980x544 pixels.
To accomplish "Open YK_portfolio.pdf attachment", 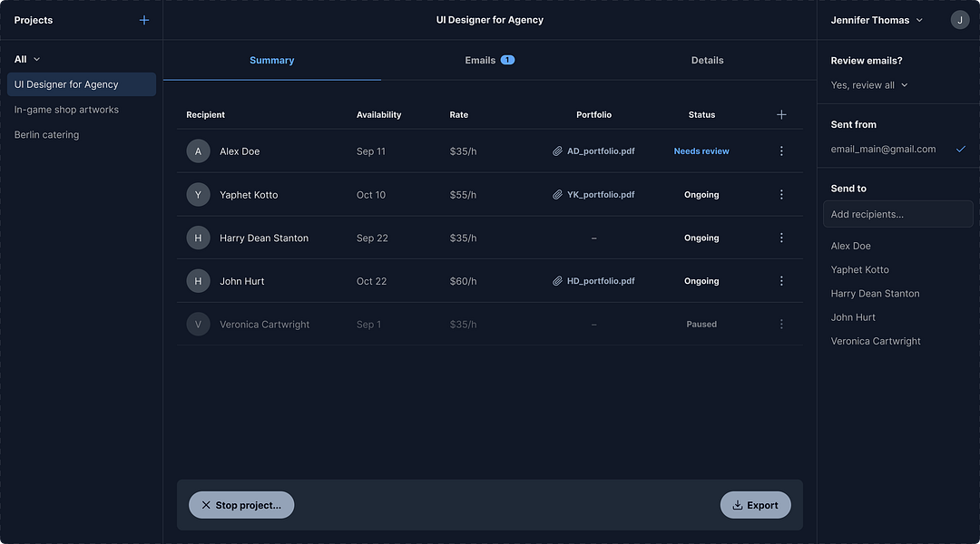I will click(593, 194).
